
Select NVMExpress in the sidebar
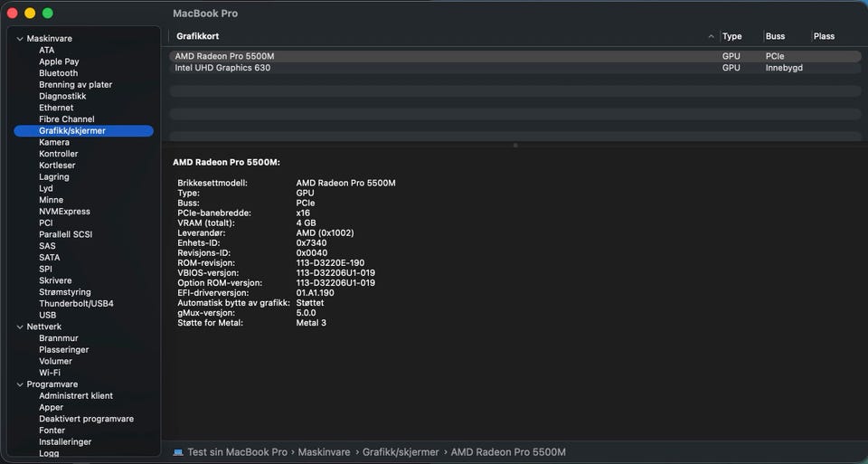tap(64, 212)
